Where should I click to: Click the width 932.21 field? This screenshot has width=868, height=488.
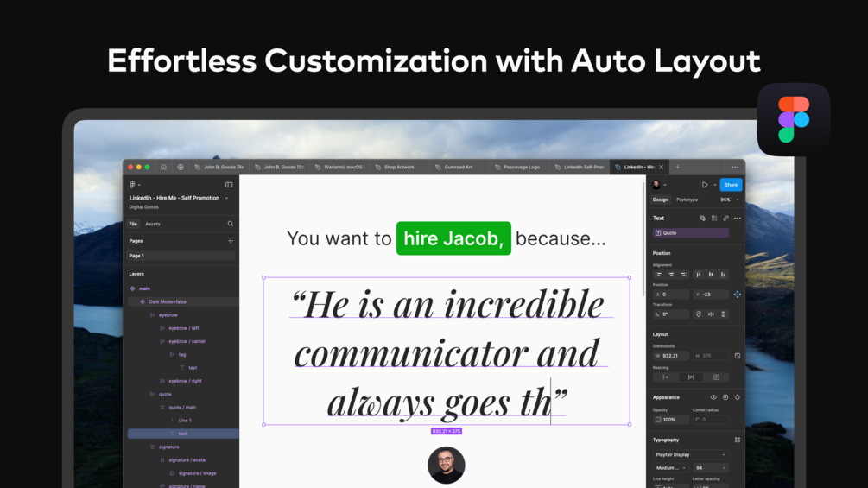pyautogui.click(x=671, y=356)
